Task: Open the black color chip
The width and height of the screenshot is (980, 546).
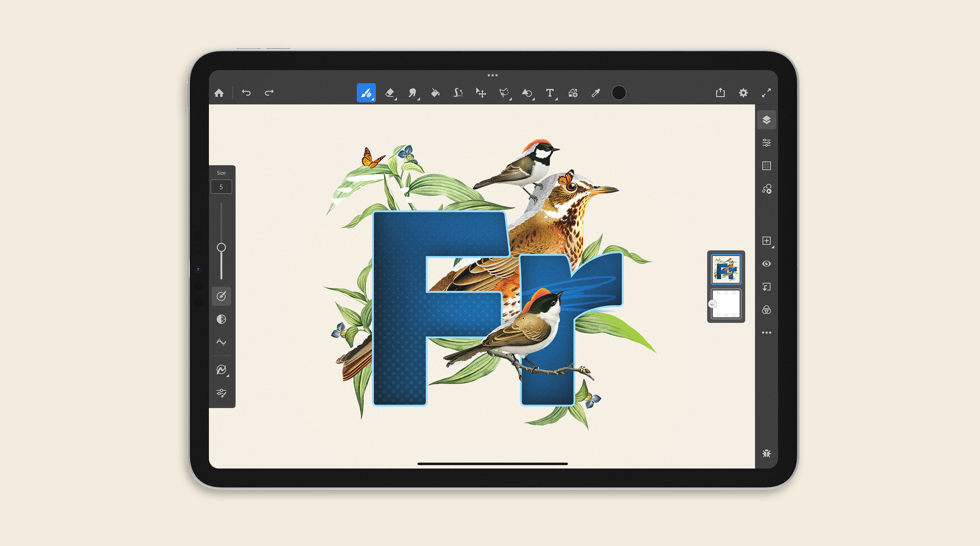Action: [619, 93]
